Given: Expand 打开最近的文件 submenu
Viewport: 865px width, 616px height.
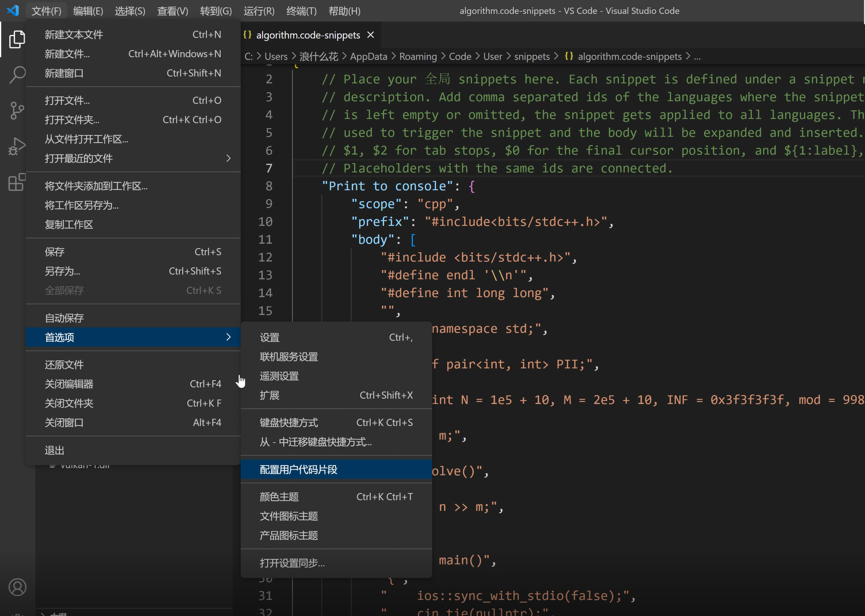Looking at the screenshot, I should coord(133,158).
